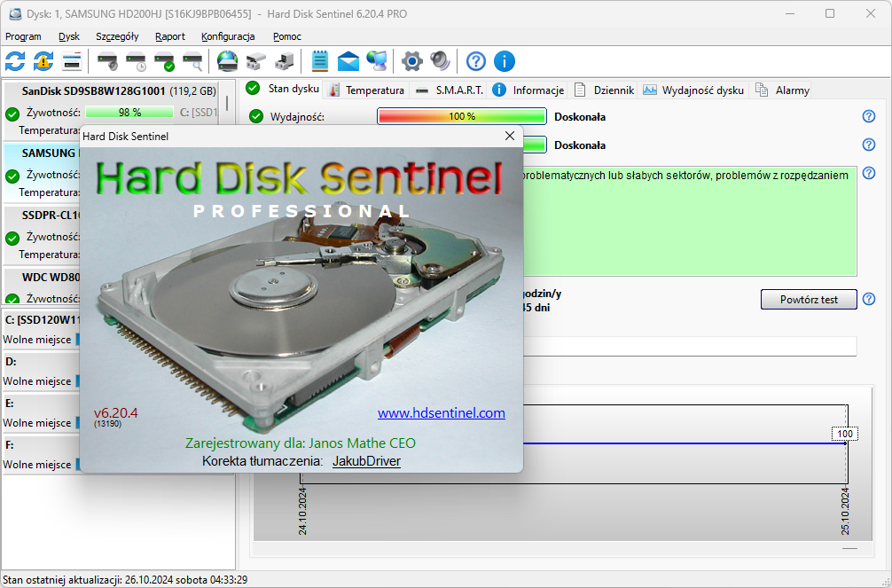Select the SanDisk SD9SB8W128G1001 disk
The width and height of the screenshot is (892, 588).
111,110
